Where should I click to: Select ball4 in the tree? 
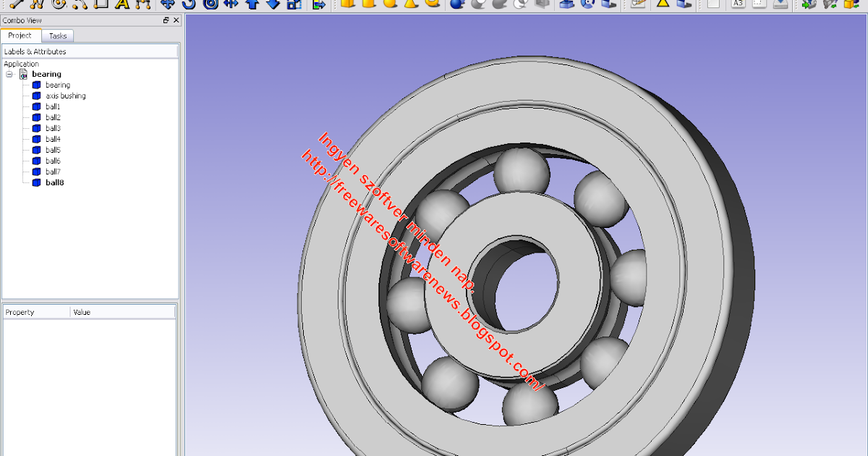(53, 139)
